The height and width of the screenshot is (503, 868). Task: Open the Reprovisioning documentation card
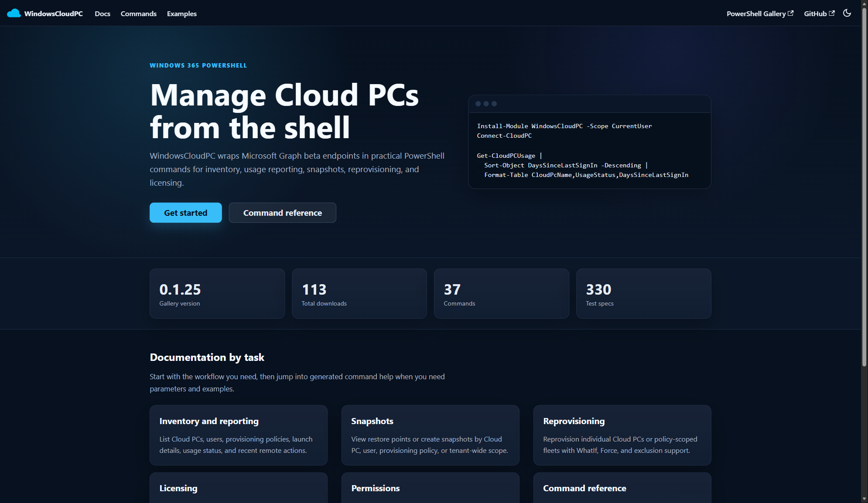coord(622,435)
